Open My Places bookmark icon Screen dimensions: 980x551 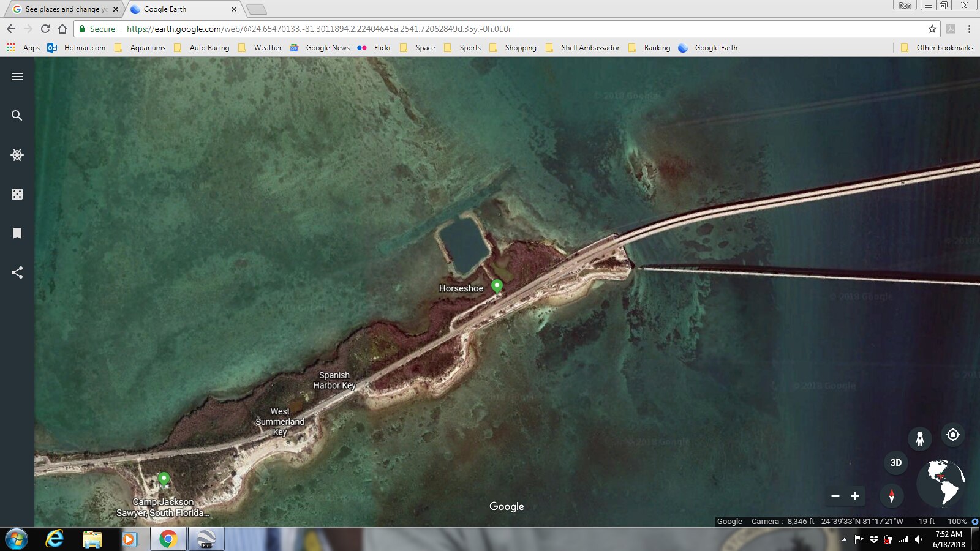(x=17, y=233)
